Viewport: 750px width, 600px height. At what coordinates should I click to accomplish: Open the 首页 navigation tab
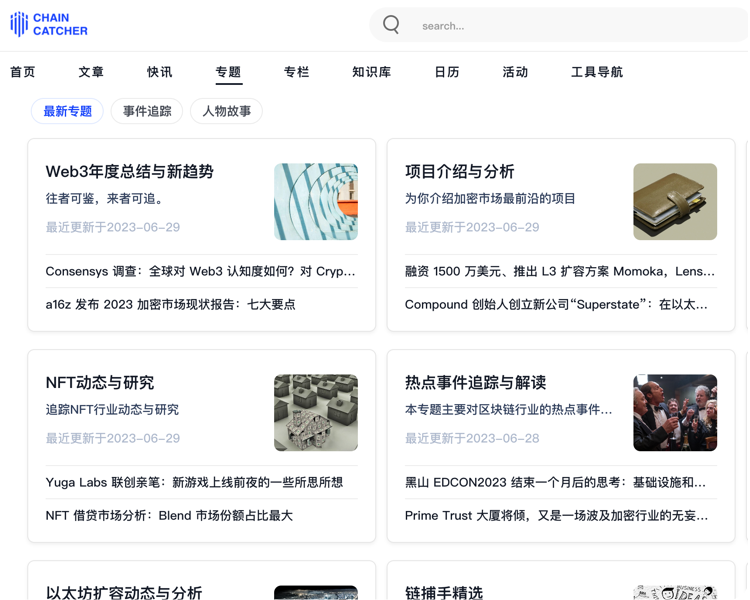point(23,72)
